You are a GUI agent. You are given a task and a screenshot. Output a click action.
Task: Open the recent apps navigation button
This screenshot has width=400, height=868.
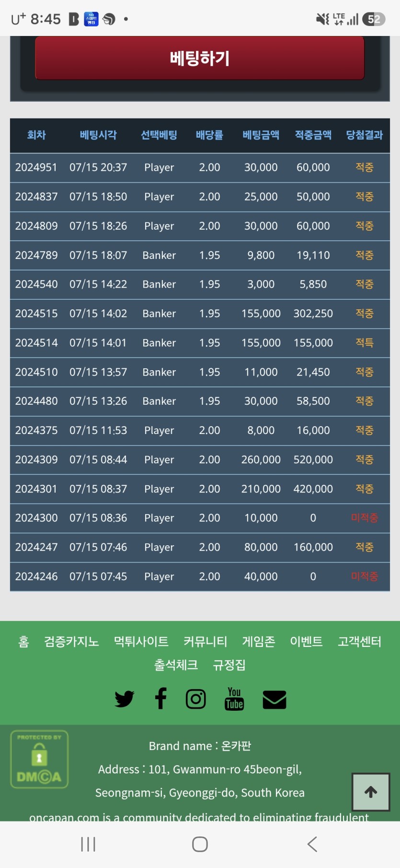coord(88,844)
